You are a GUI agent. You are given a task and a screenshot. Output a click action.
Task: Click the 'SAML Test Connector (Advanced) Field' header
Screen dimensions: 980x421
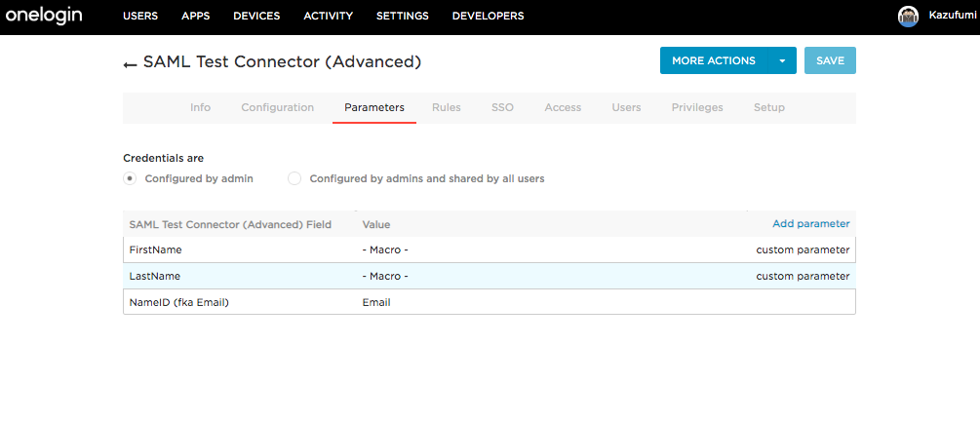pos(230,224)
